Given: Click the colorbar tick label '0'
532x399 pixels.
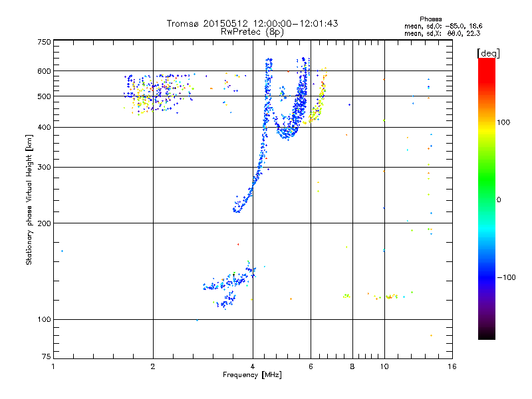Looking at the screenshot, I should [499, 200].
